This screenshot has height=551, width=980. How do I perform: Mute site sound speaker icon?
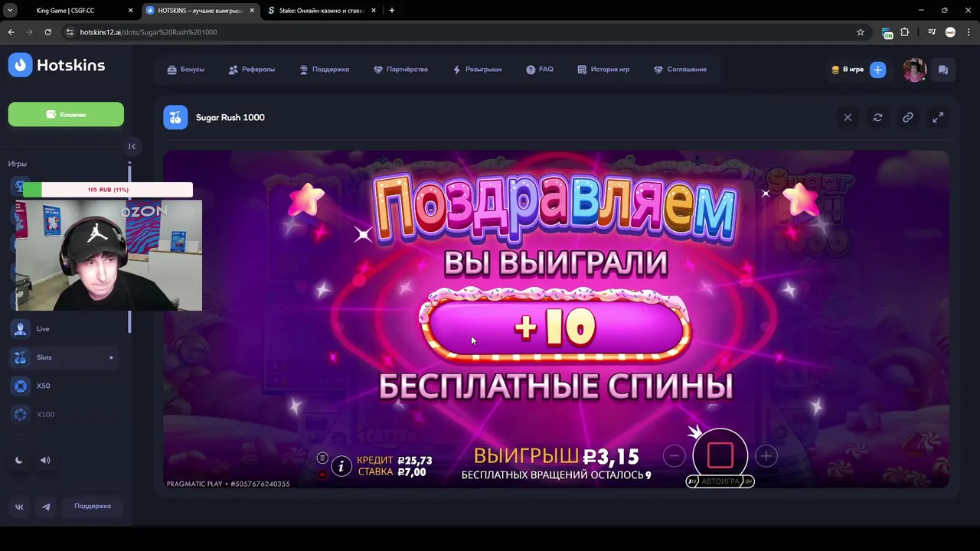click(x=45, y=460)
